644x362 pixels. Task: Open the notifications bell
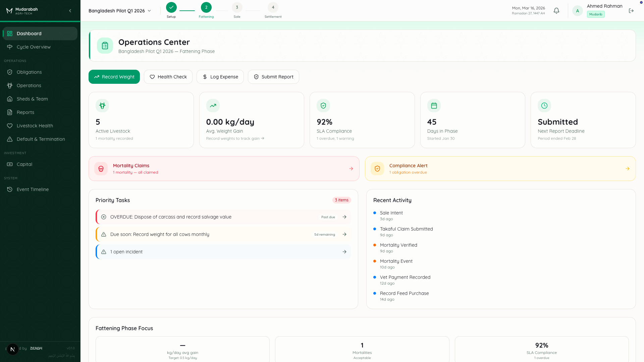point(556,11)
